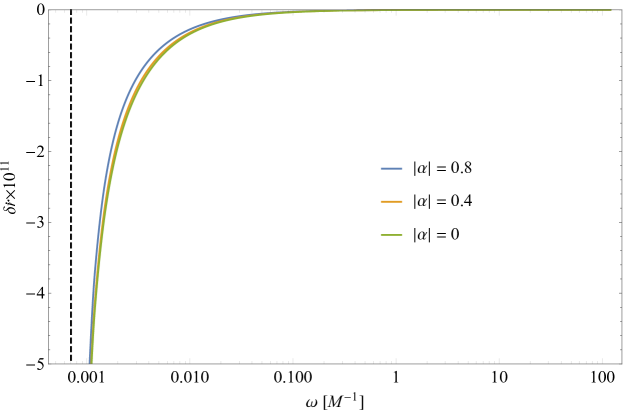623x413 pixels.
Task: Click y-axis tick label −5
Action: tap(35, 364)
